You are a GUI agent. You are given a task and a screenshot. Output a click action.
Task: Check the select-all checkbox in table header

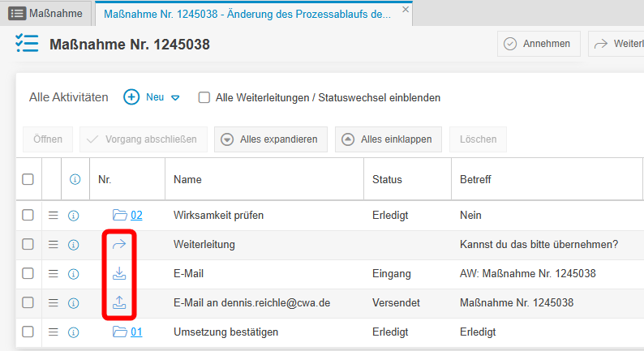point(28,179)
